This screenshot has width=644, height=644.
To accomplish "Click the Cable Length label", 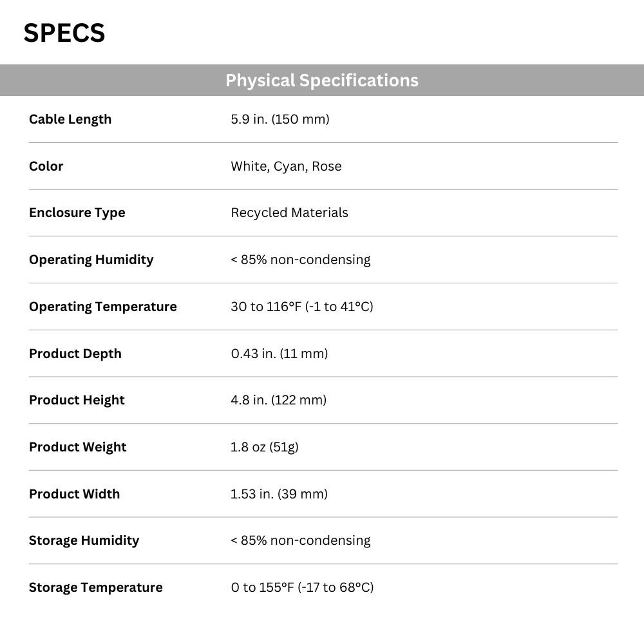I will point(70,119).
